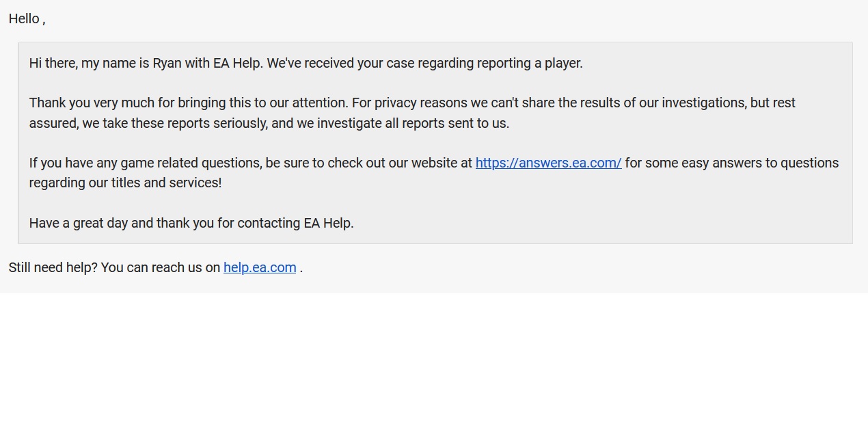Click "regarding our titles and services!" line

(x=125, y=183)
